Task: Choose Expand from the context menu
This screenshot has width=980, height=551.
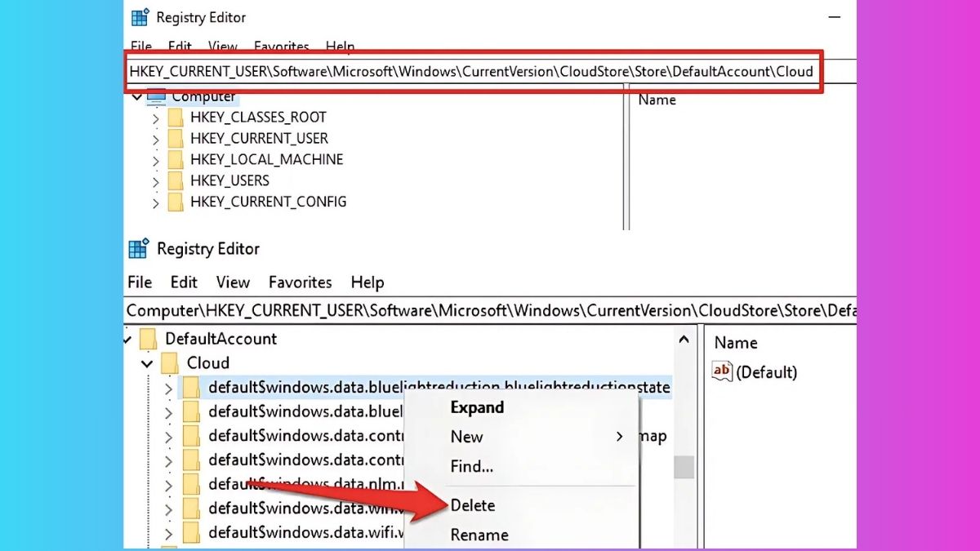Action: tap(477, 407)
